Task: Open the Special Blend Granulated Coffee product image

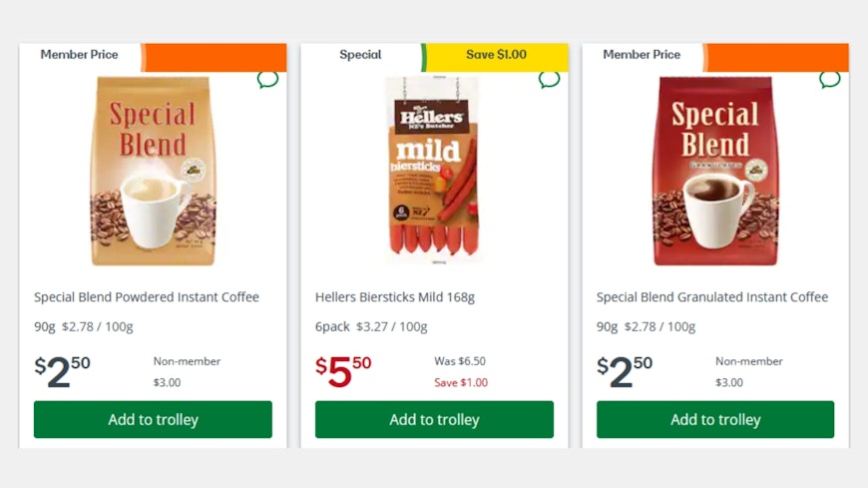Action: tap(715, 172)
